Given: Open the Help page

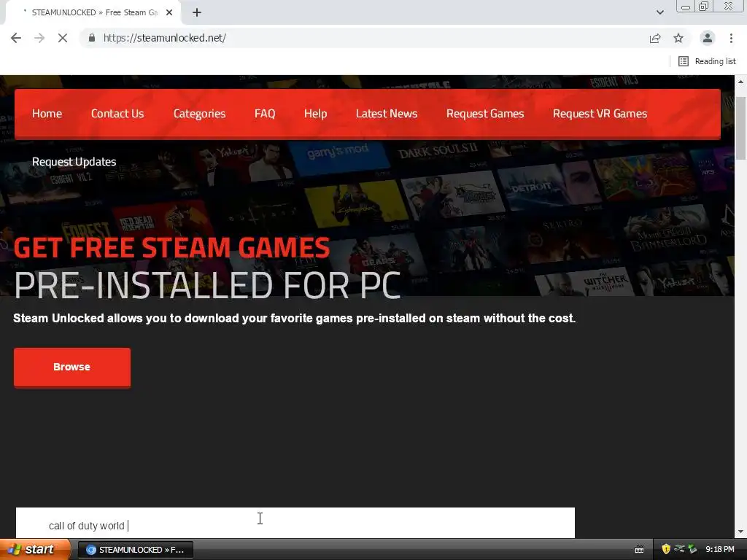Looking at the screenshot, I should (x=315, y=114).
